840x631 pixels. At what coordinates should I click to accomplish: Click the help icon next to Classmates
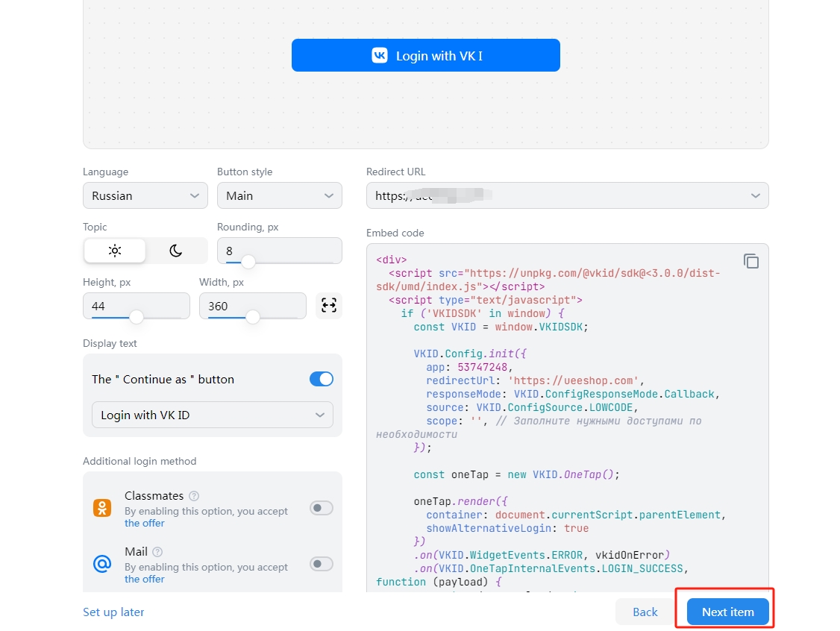point(194,496)
